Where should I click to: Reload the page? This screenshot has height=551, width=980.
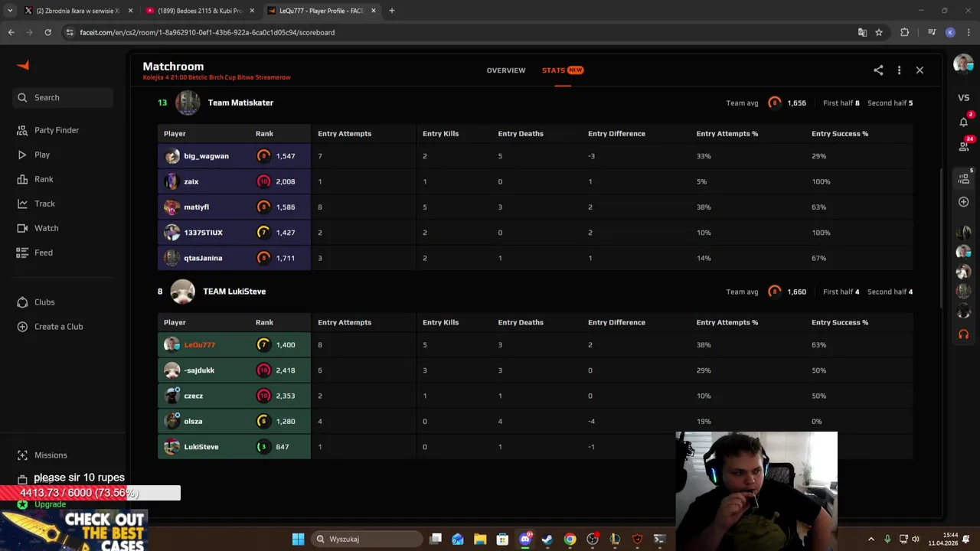pos(47,32)
